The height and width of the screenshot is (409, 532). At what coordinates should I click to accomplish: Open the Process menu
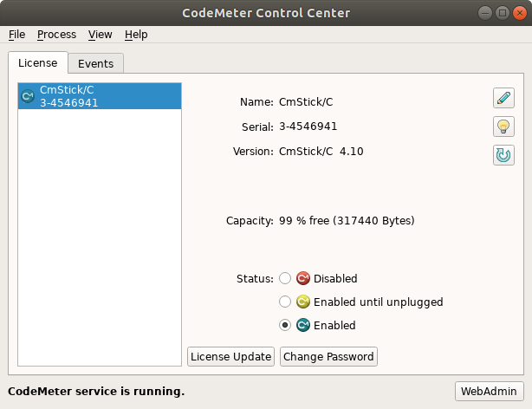point(56,35)
